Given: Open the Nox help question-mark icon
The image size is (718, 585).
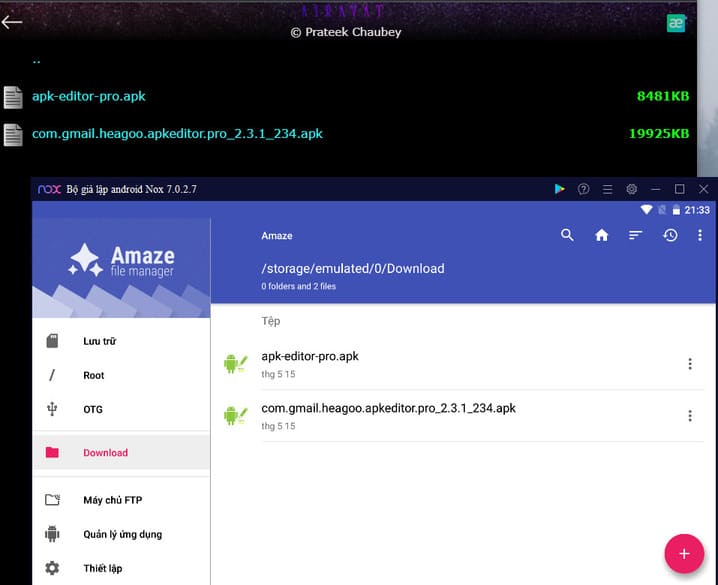Looking at the screenshot, I should click(583, 189).
